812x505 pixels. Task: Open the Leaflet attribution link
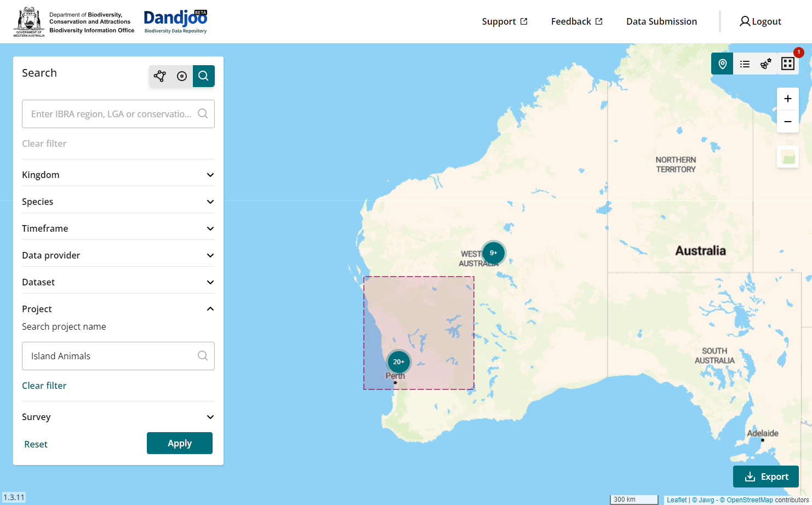[x=677, y=500]
